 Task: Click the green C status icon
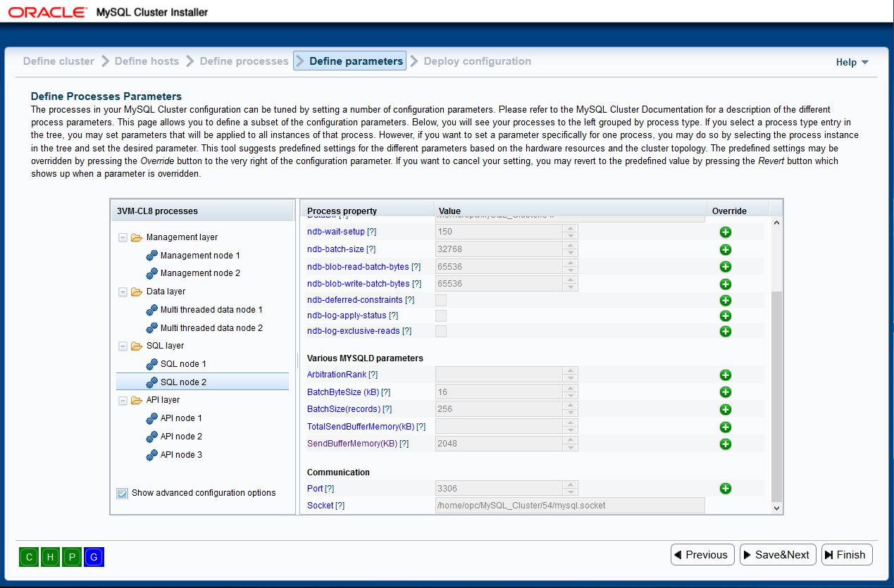click(29, 557)
